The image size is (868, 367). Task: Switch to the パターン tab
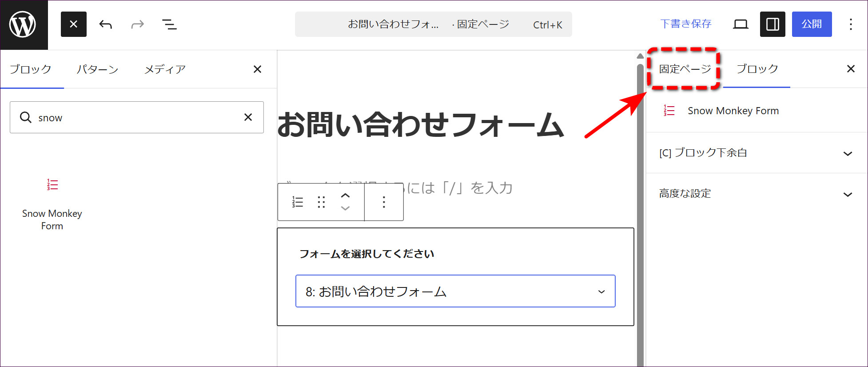point(97,69)
